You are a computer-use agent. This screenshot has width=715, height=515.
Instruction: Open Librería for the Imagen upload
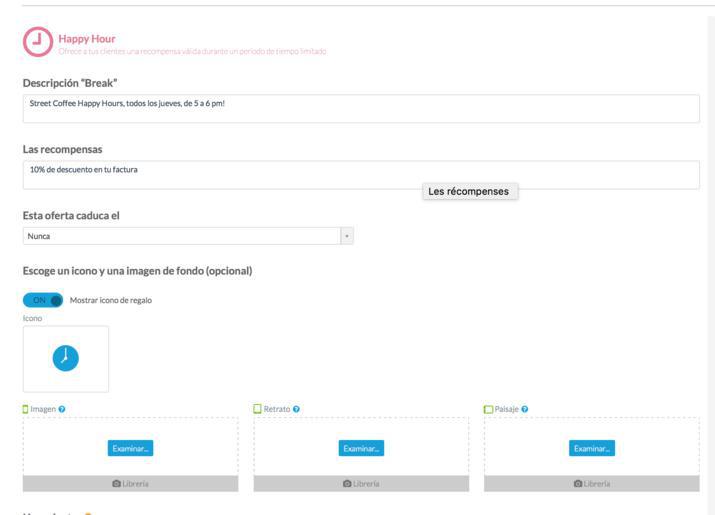[130, 483]
